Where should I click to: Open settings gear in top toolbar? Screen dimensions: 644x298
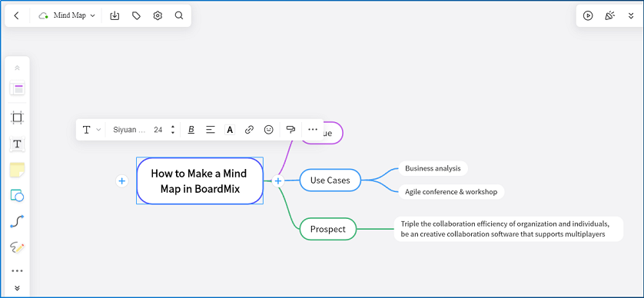click(158, 15)
